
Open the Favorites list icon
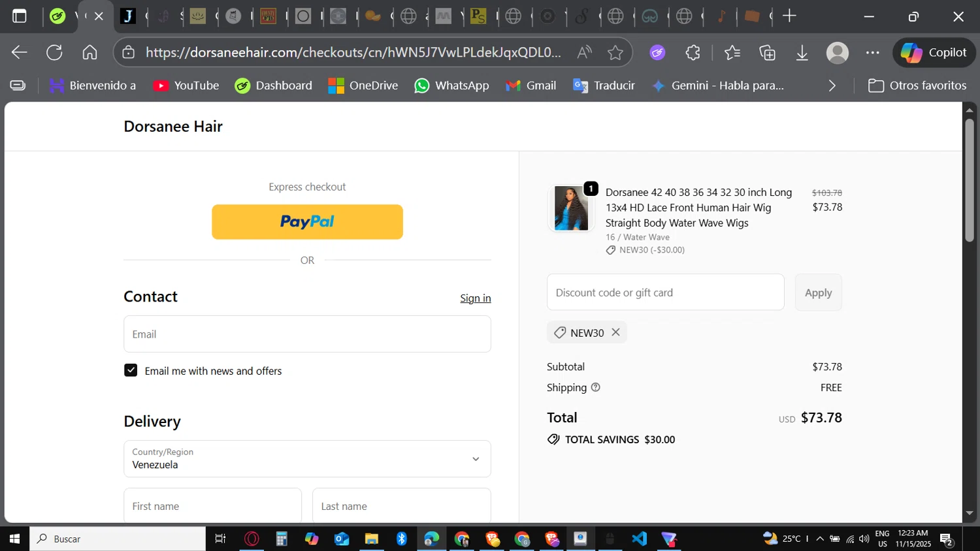click(732, 53)
